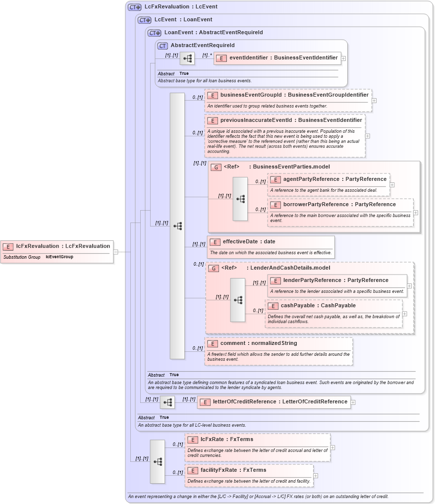The image size is (435, 504).
Task: Select the G icon of BusinessEventParties.model reference
Action: [215, 167]
